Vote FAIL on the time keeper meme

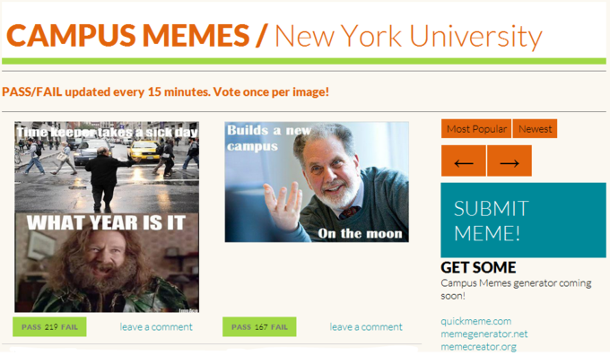click(x=69, y=327)
